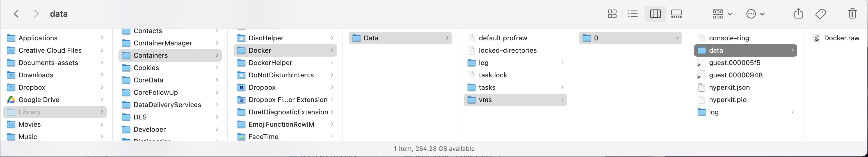Expand the Downloads folder chevron

coord(102,75)
